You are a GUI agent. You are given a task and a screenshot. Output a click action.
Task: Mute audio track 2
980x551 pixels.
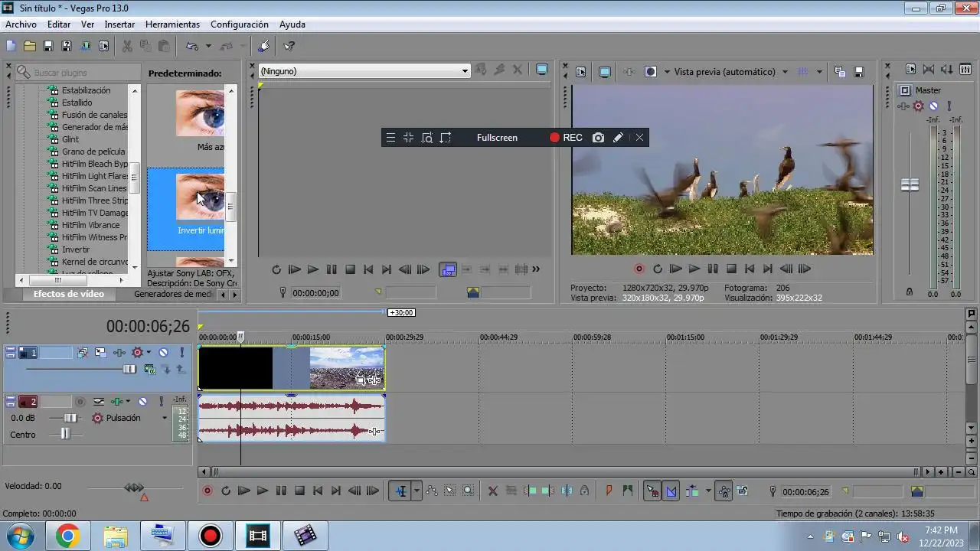(142, 402)
